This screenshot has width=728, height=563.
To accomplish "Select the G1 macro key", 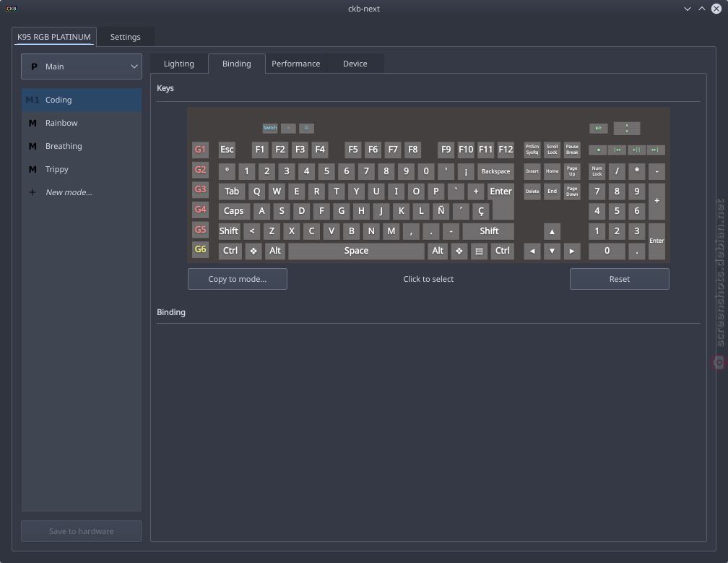I will pos(200,150).
